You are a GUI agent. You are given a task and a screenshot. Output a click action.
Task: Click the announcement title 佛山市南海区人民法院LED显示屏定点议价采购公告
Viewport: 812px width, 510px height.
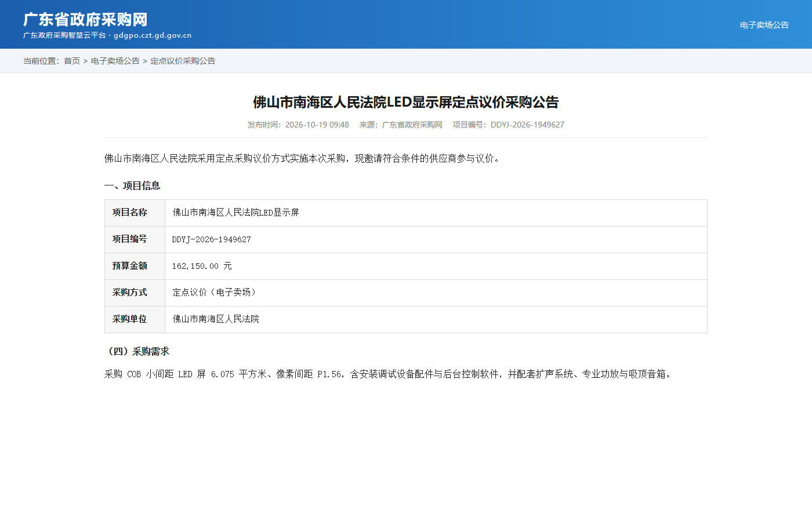(406, 102)
